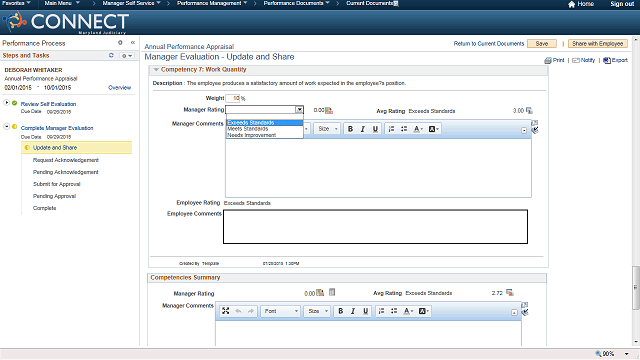This screenshot has height=360, width=640.
Task: Click the Print printer icon
Action: 548,60
